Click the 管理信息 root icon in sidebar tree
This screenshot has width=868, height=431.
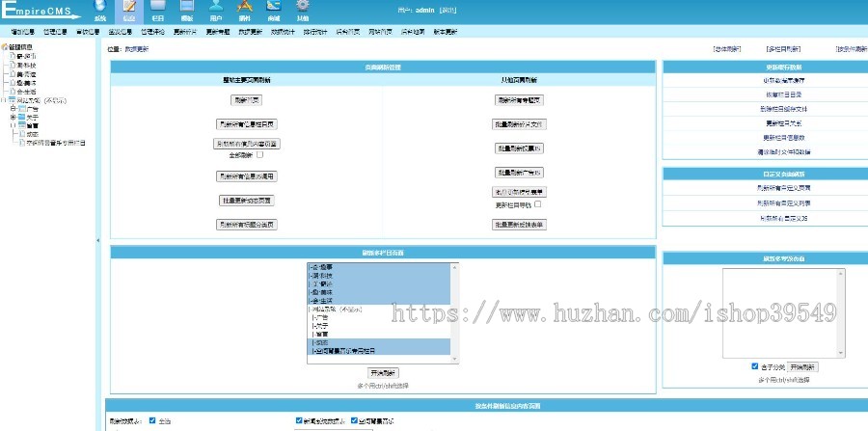5,47
